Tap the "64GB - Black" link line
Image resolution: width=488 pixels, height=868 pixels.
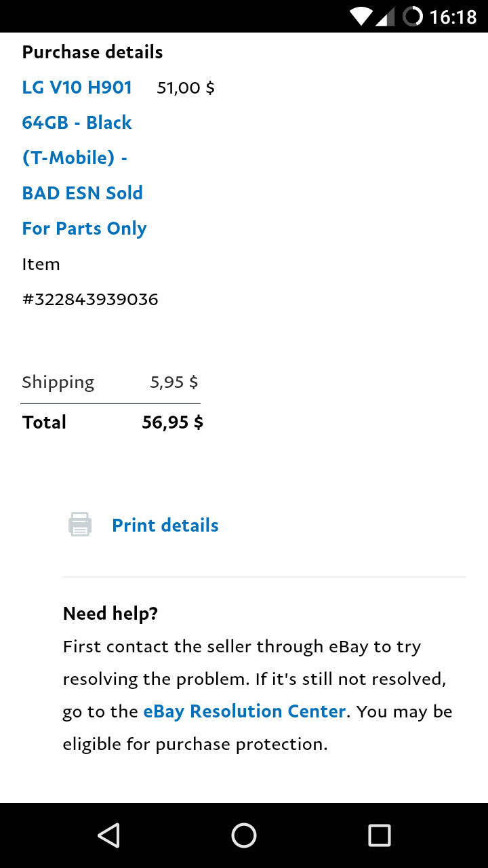click(77, 123)
